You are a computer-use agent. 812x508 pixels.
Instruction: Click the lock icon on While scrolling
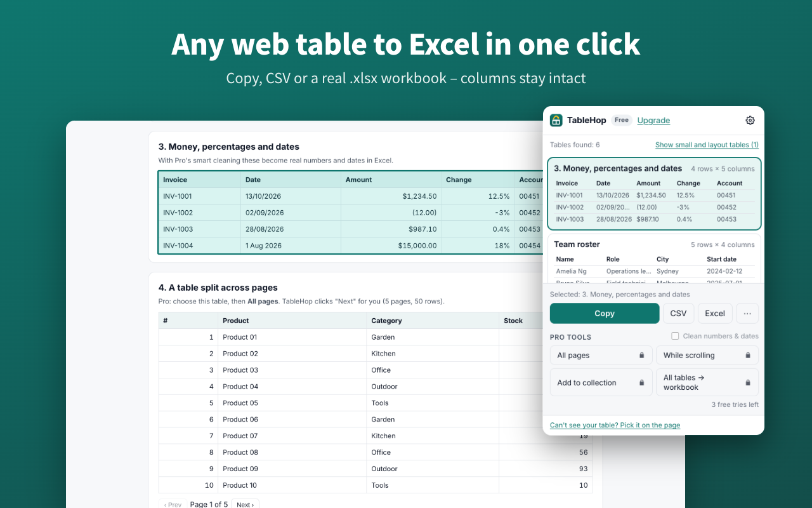tap(747, 356)
